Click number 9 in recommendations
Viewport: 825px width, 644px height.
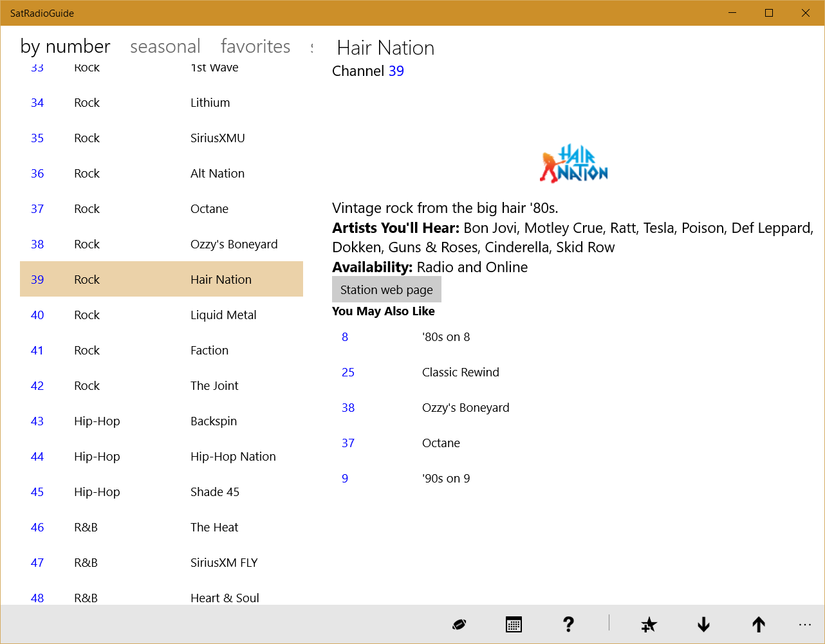point(345,478)
